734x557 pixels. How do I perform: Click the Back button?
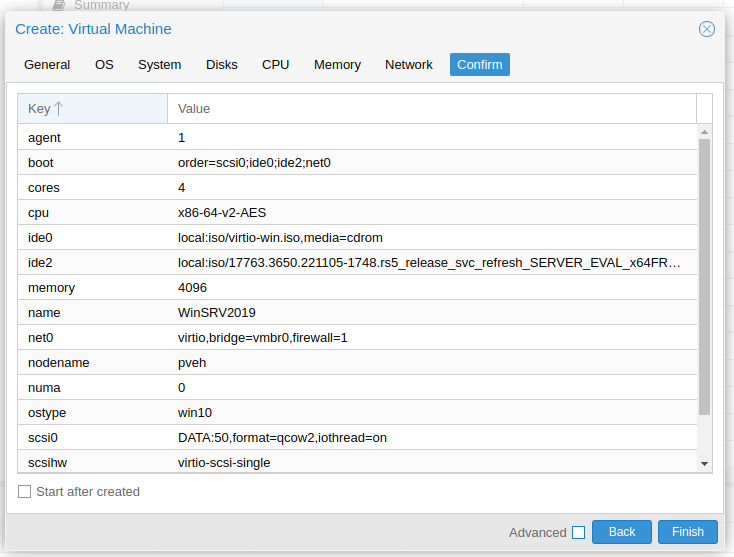pos(622,532)
